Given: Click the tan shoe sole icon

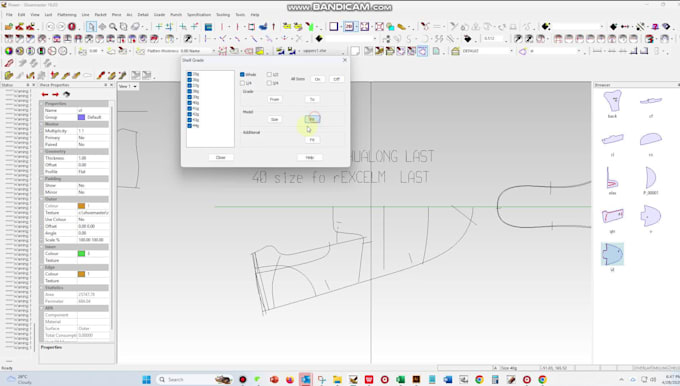Looking at the screenshot, I should coord(402,27).
